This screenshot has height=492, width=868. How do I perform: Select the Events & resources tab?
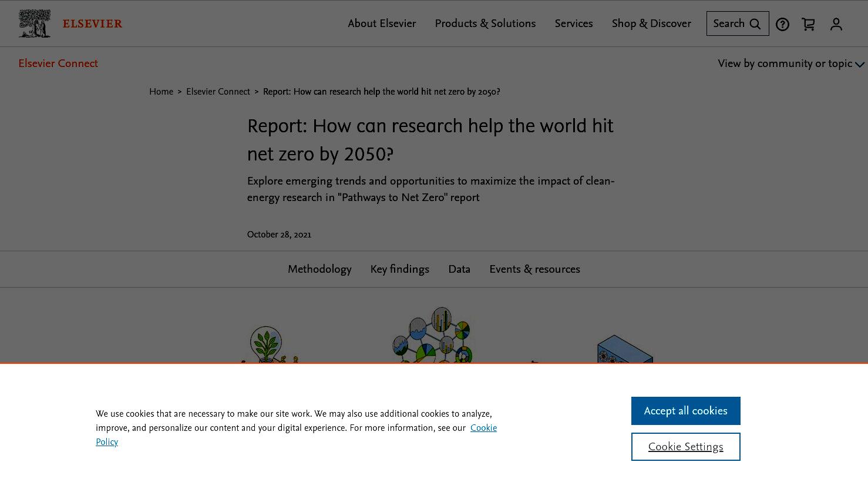[534, 269]
